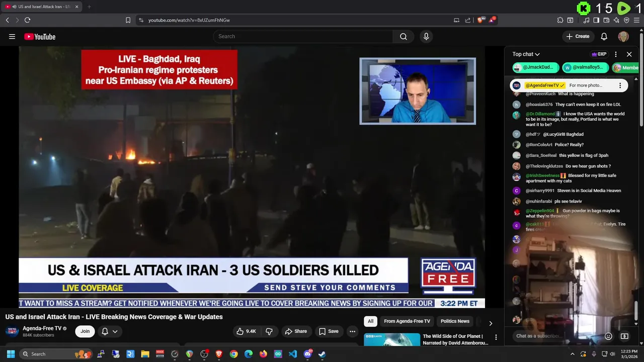Open Brave VPN shield icon
Viewport: 644px width, 362px height.
point(626,20)
